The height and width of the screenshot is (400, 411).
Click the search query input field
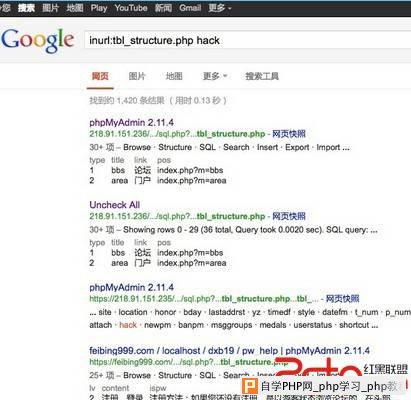pyautogui.click(x=248, y=40)
